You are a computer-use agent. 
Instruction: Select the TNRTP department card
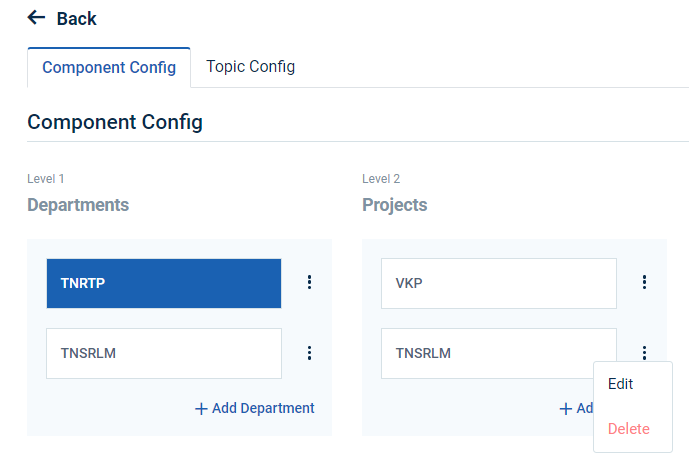point(164,283)
